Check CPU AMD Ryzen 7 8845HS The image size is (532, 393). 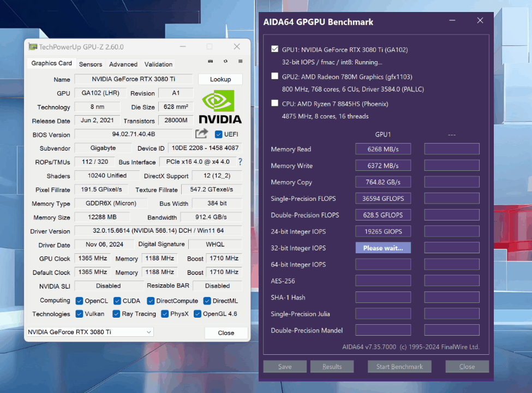coord(275,103)
